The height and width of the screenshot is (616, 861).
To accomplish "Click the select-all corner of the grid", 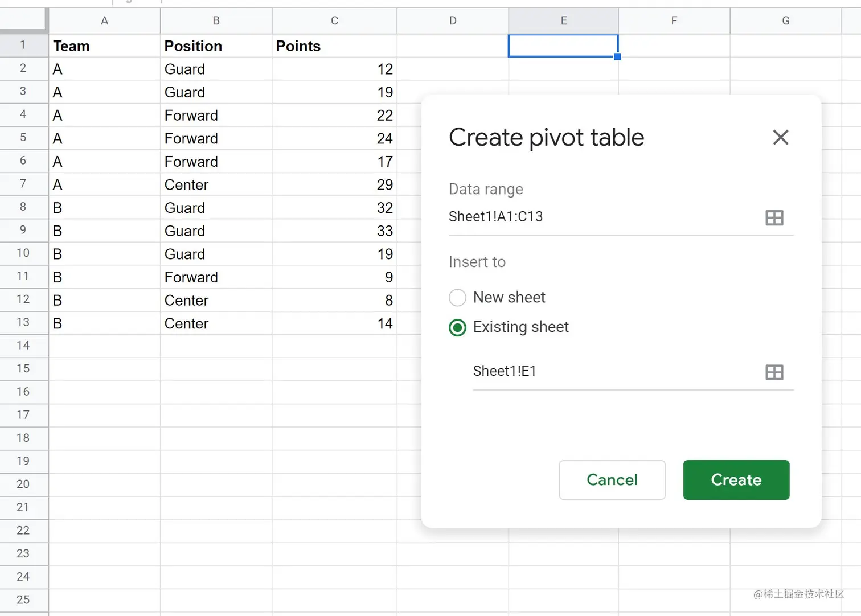I will coord(23,19).
